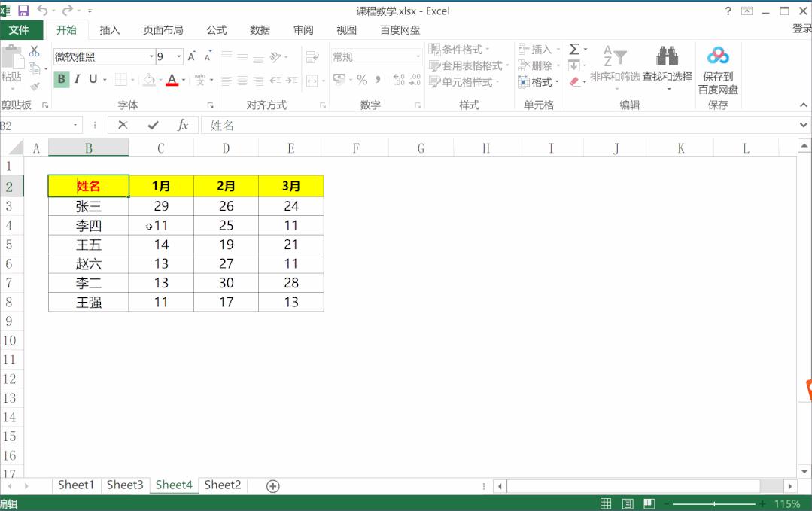Click the 删除 cells button

point(541,65)
